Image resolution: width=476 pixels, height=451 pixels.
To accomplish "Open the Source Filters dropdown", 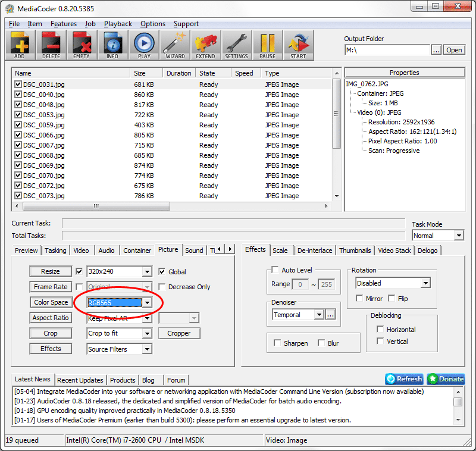I will click(147, 349).
